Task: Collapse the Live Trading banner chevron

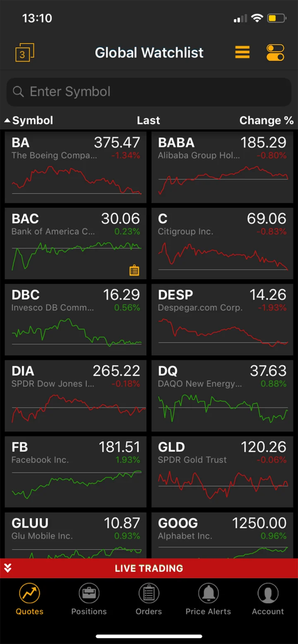Action: pos(7,568)
